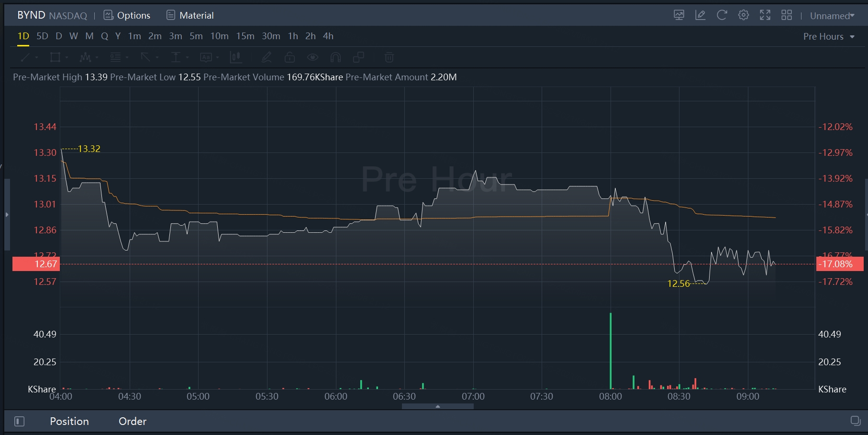Screen dimensions: 868x435
Task: Expand the panel using the small up-arrow handle
Action: pos(438,406)
